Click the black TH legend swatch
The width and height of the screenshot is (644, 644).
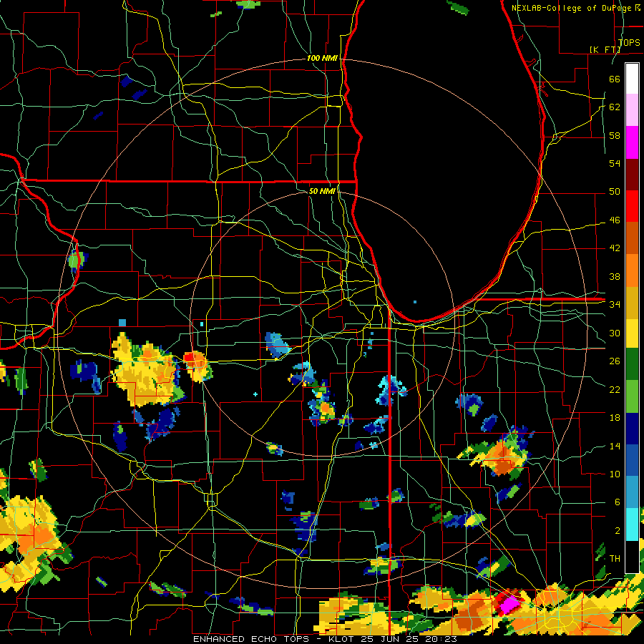[632, 557]
